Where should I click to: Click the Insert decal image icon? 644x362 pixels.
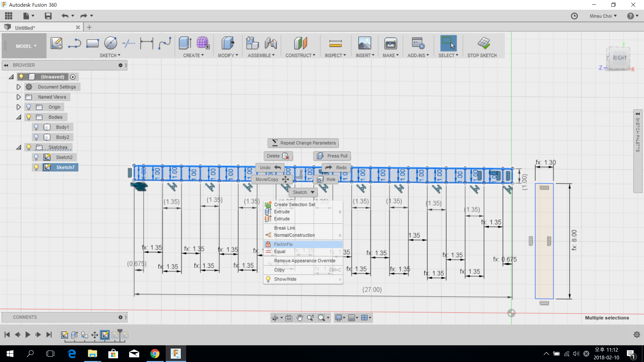tap(365, 43)
